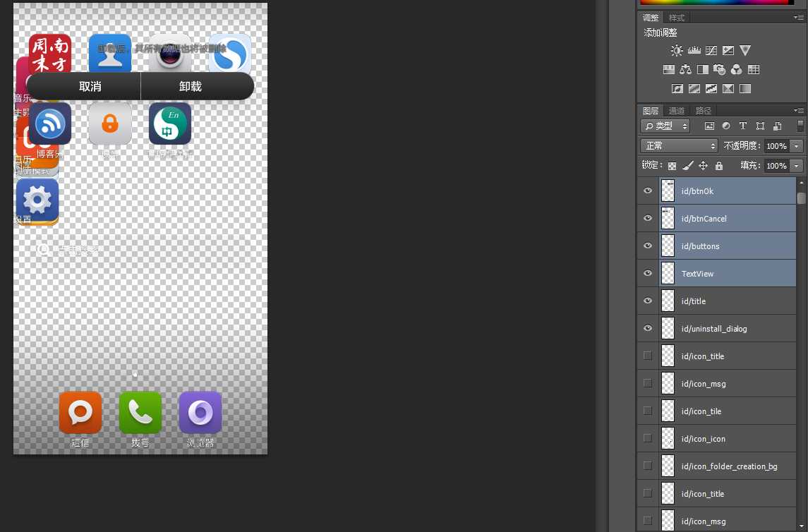Click the lock all (padlock) icon
Screen dimensions: 808x532
pos(718,166)
